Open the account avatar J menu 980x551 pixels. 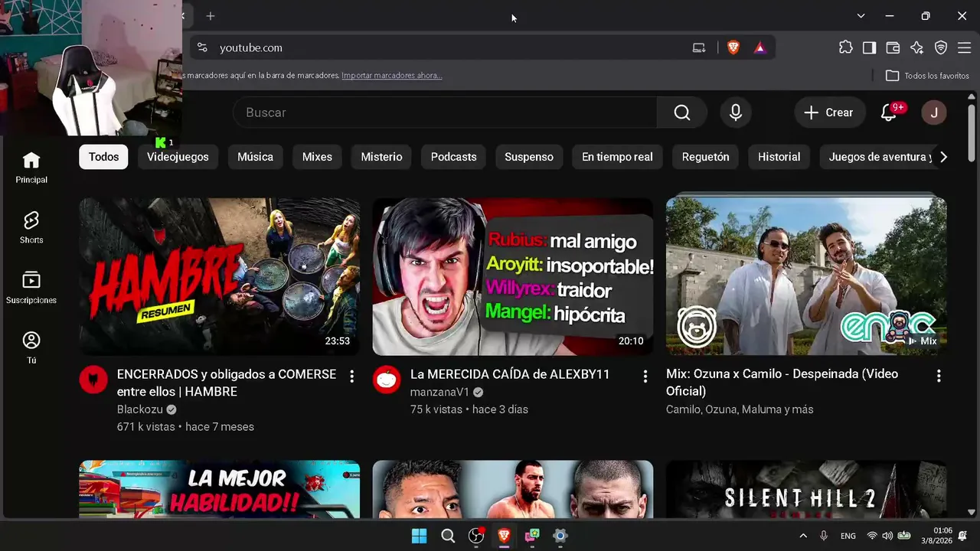pyautogui.click(x=934, y=112)
